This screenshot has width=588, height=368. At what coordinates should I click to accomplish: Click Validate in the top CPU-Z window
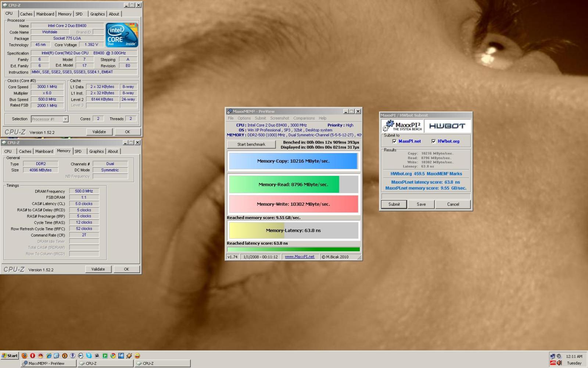coord(99,132)
